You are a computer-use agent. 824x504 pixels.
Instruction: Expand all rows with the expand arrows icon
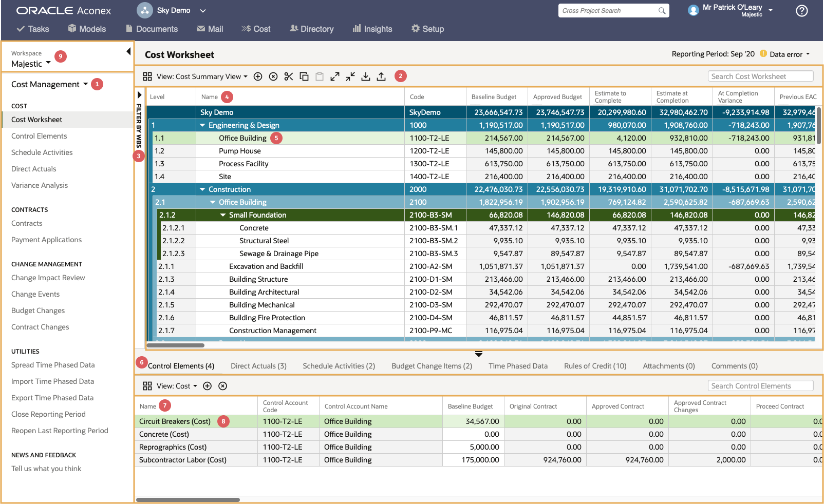(335, 76)
